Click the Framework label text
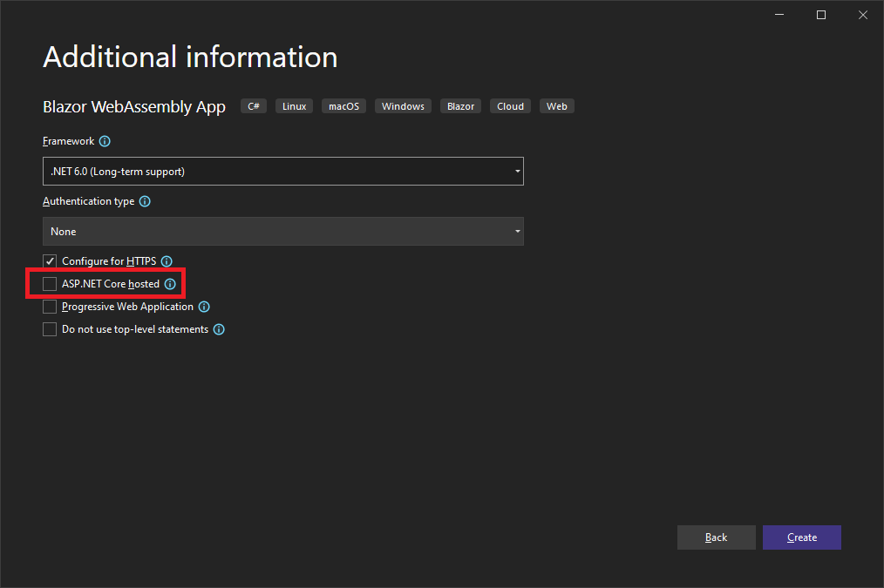 (x=69, y=141)
